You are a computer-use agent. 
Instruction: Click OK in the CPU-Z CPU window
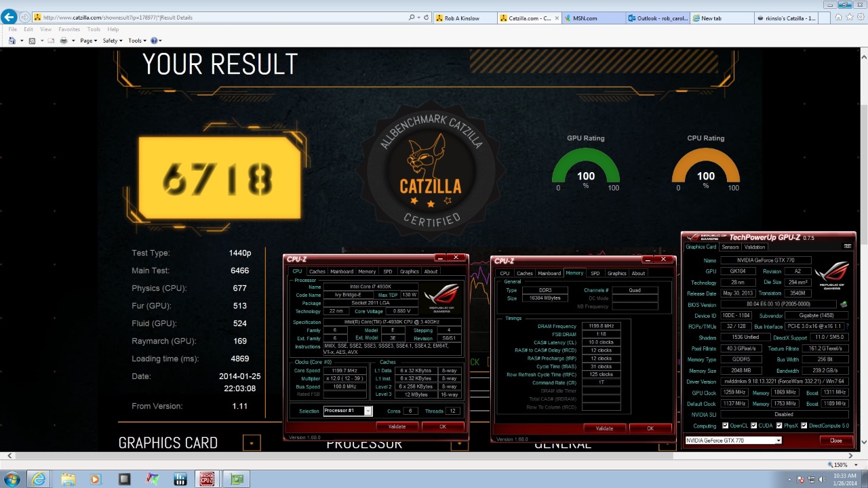(443, 426)
